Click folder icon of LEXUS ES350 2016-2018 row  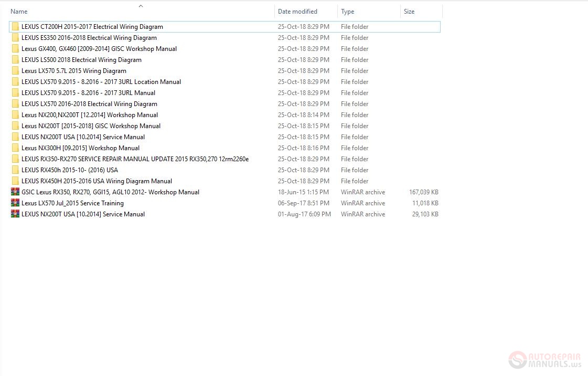tap(15, 37)
